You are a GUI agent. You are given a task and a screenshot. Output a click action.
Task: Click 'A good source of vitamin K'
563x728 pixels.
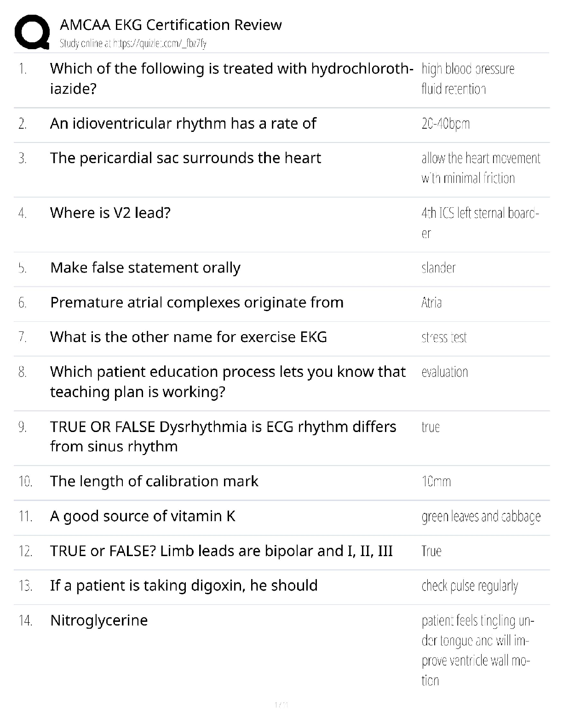click(143, 516)
